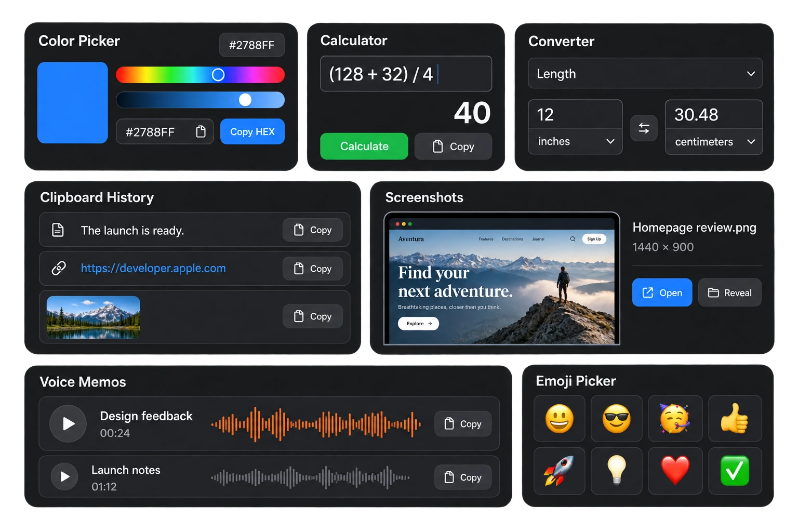Choose the party face emoji
The width and height of the screenshot is (798, 532).
pos(675,418)
